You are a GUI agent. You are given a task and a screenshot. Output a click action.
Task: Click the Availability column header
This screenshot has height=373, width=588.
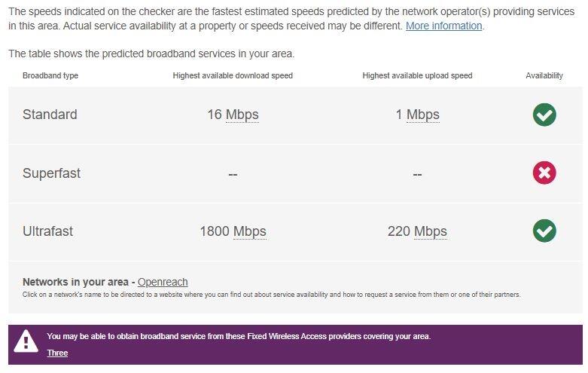click(544, 75)
